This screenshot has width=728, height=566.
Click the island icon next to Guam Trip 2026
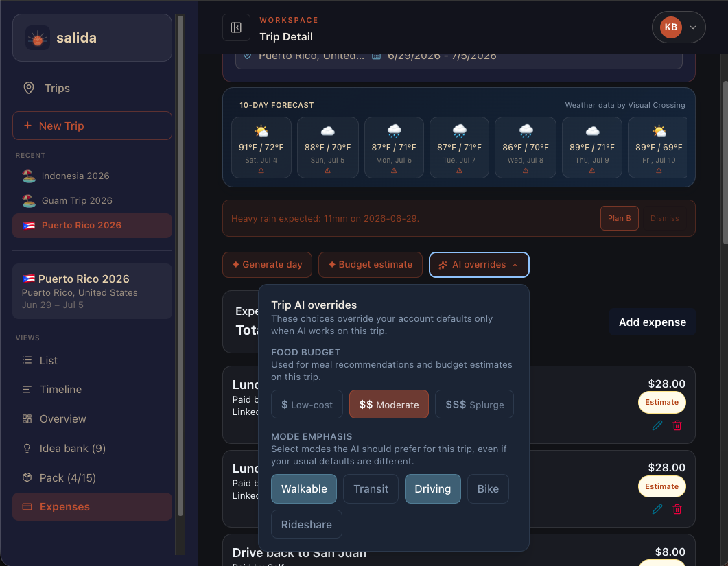(29, 200)
